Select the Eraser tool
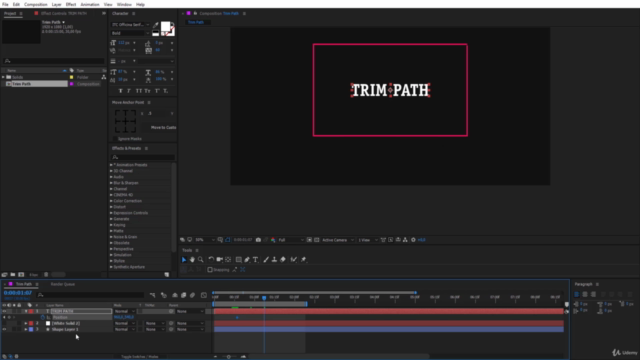Image resolution: width=640 pixels, height=360 pixels. pos(283,260)
